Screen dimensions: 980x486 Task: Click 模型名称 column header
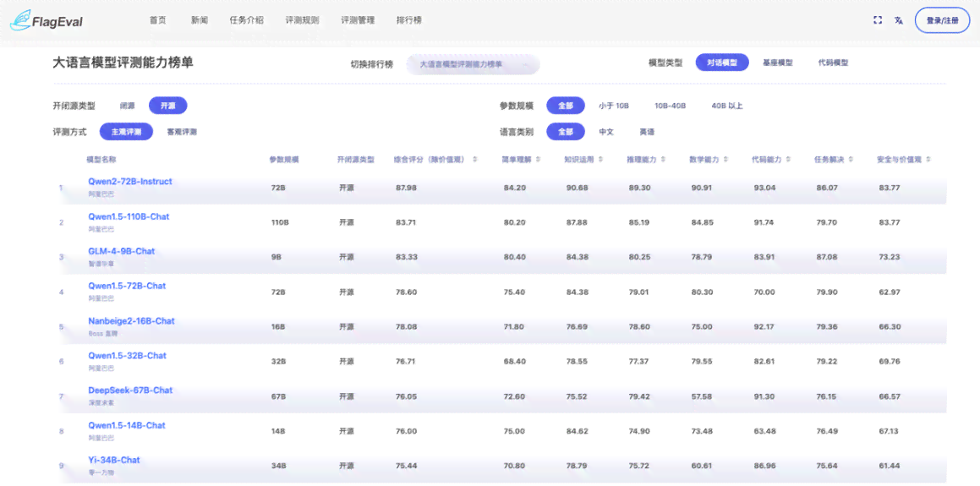[101, 160]
